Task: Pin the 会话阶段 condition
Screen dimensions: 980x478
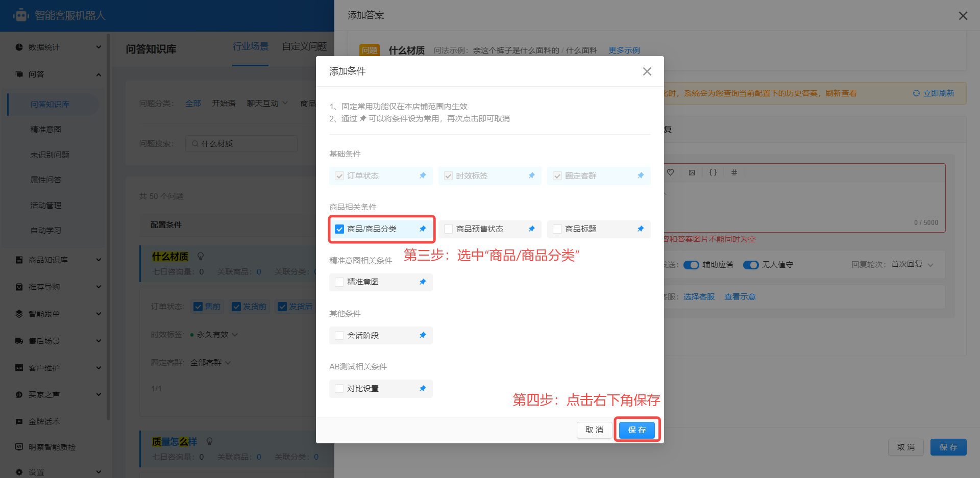Action: click(x=423, y=335)
